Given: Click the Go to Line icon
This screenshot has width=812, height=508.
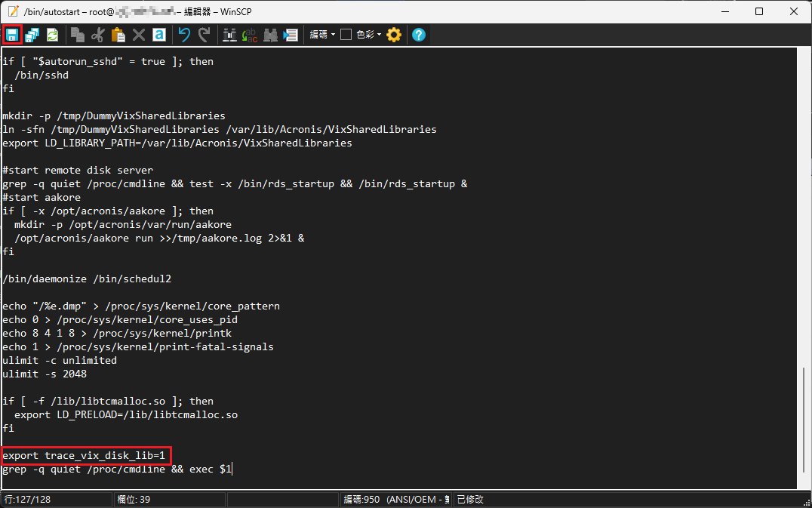Looking at the screenshot, I should (x=291, y=35).
